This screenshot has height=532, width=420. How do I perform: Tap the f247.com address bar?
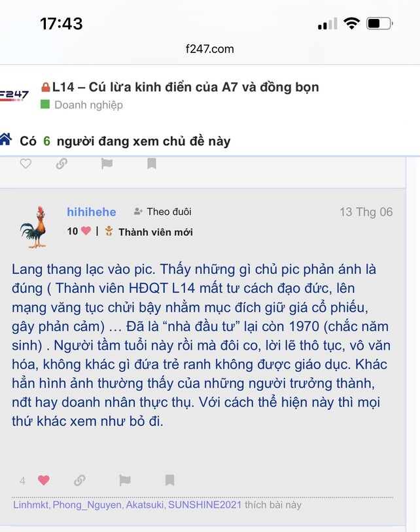tap(209, 48)
